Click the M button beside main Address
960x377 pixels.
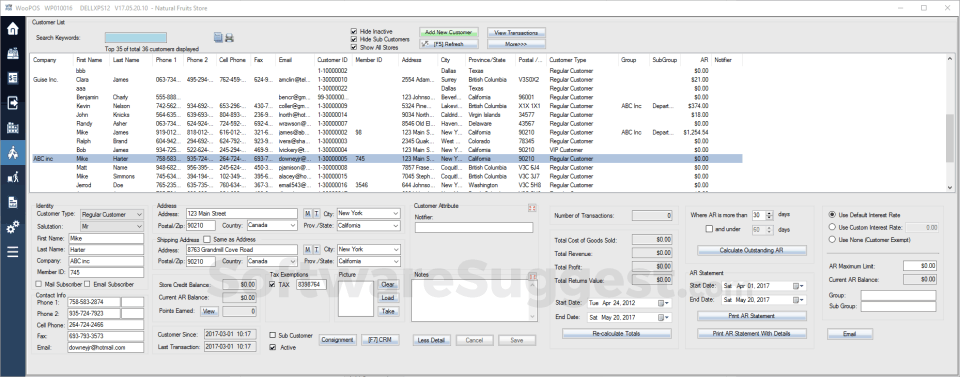coord(308,214)
